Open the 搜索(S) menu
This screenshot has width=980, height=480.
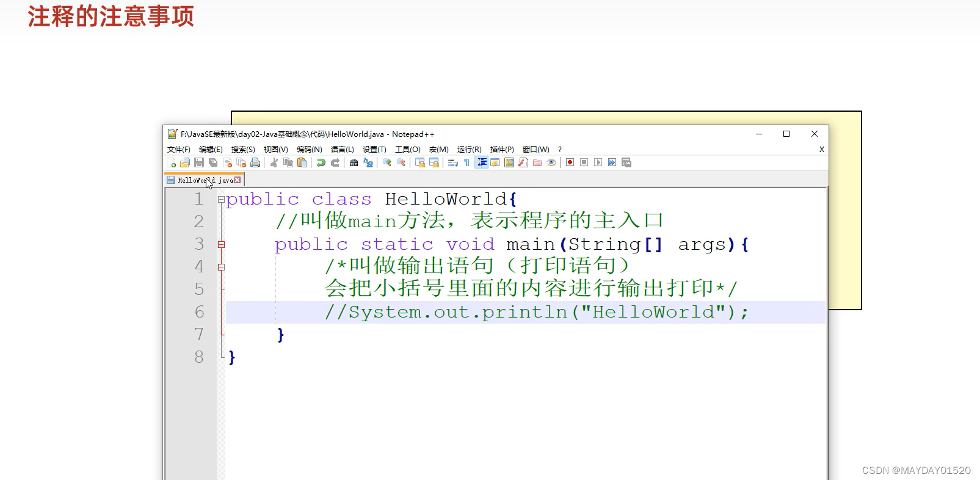coord(243,150)
